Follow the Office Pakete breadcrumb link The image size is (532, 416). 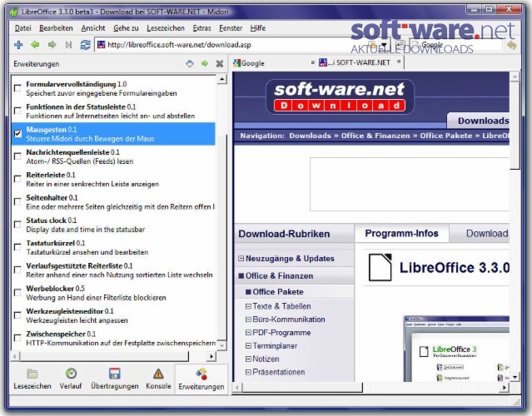tap(445, 136)
